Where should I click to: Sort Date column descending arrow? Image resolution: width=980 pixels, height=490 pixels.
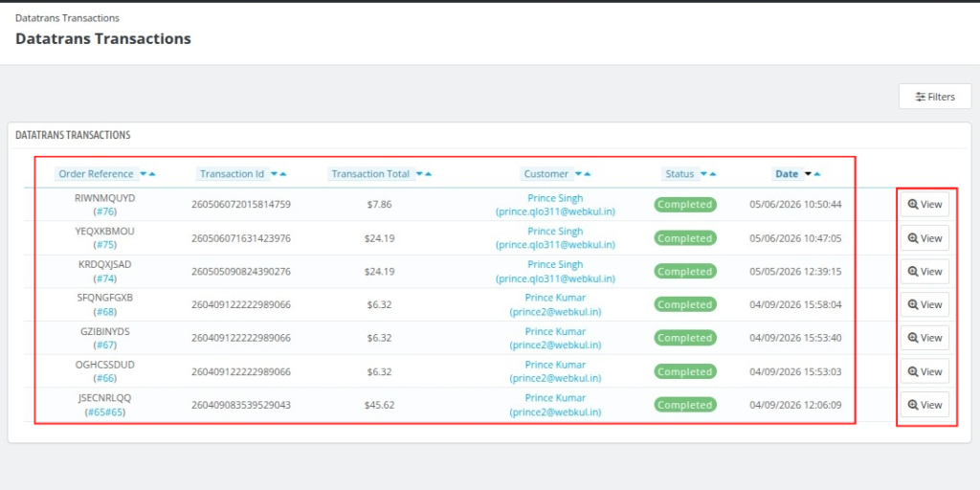click(808, 174)
